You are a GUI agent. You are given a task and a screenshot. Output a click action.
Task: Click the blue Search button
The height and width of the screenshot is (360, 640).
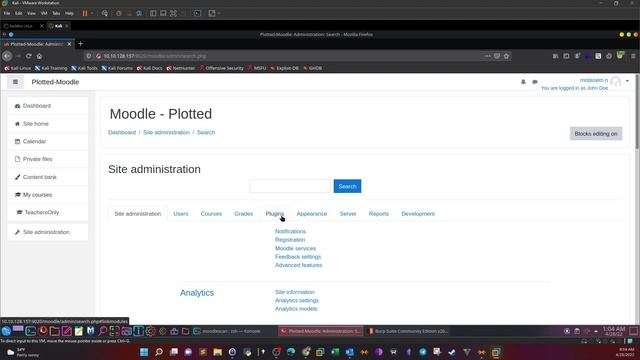(x=347, y=186)
